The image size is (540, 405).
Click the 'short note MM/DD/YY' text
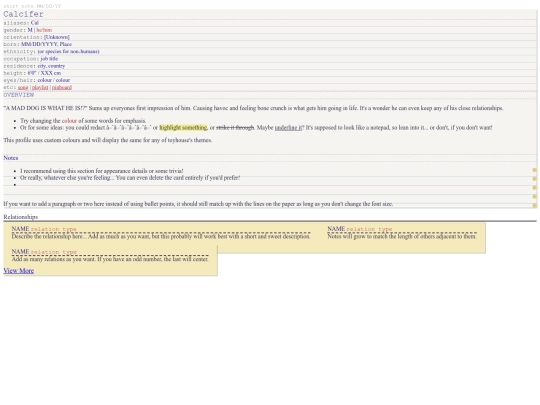click(x=32, y=6)
